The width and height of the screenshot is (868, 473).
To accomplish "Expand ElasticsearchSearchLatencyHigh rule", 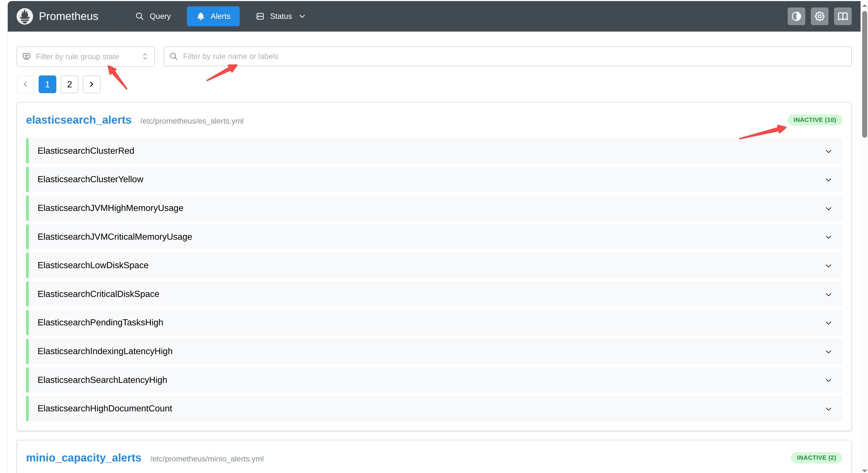I will tap(434, 380).
